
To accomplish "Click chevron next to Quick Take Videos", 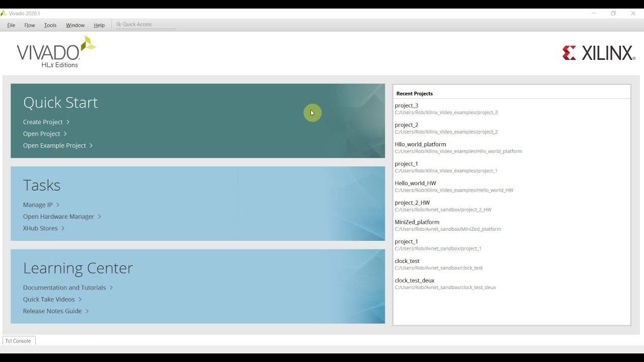I will tap(80, 299).
